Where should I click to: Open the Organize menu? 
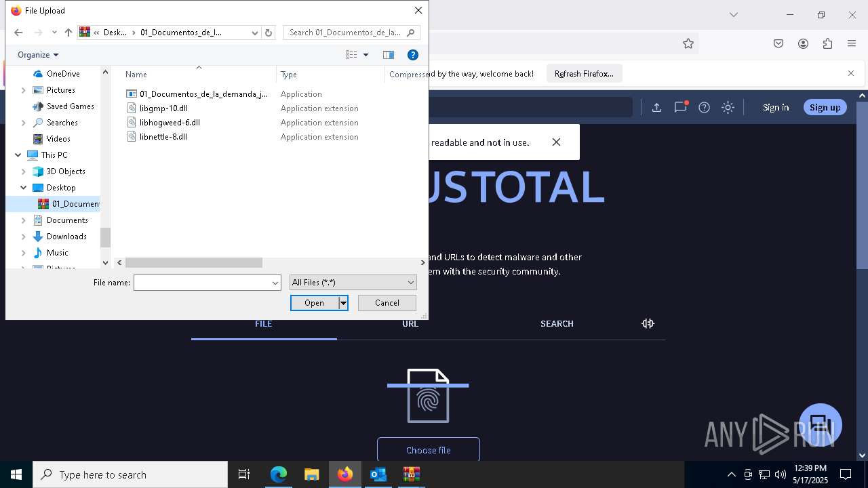coord(38,55)
